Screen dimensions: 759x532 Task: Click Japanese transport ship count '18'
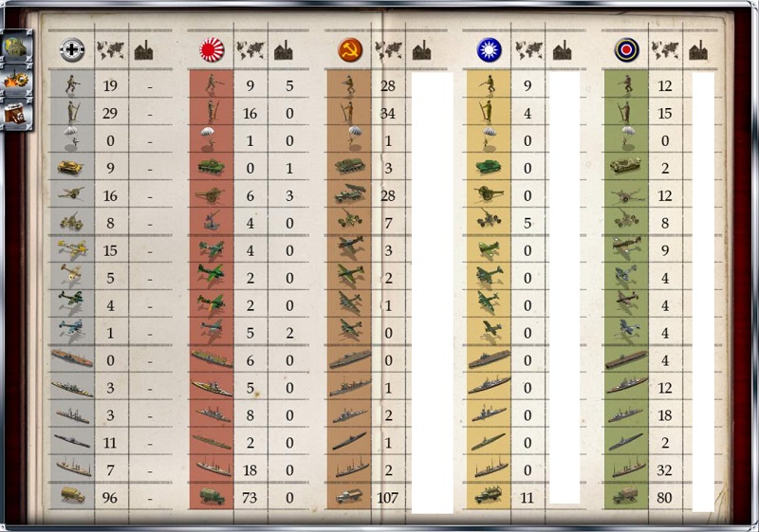(250, 470)
